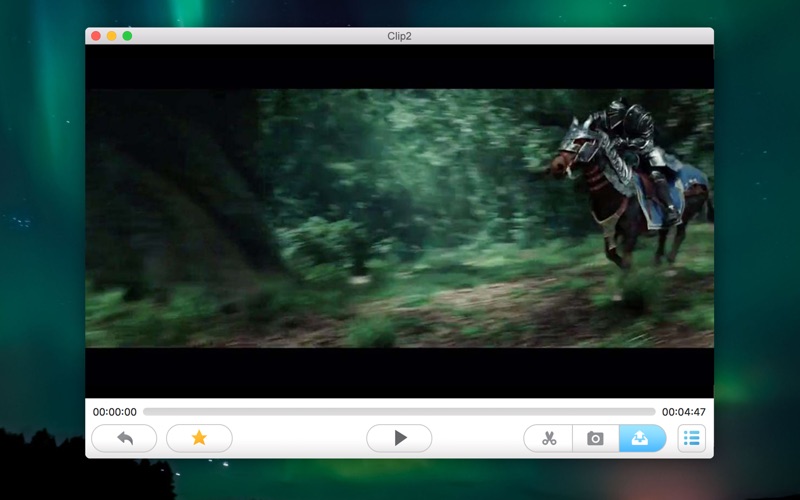The width and height of the screenshot is (800, 500).
Task: Click the Clip2 window title
Action: (399, 36)
